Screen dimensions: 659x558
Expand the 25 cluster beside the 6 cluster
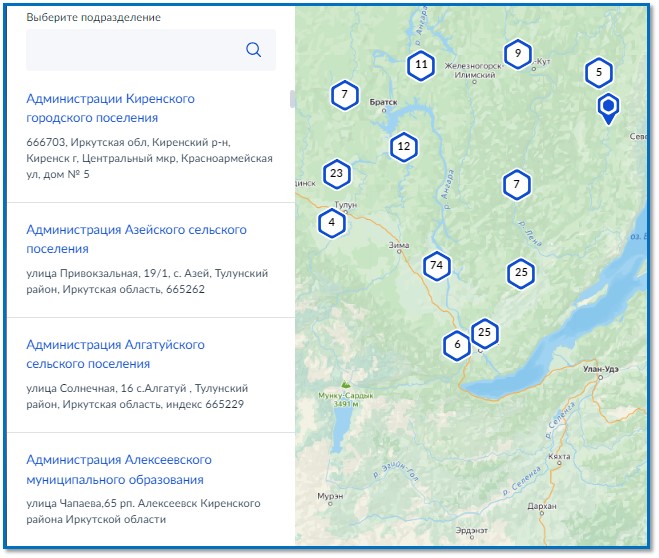(x=485, y=332)
